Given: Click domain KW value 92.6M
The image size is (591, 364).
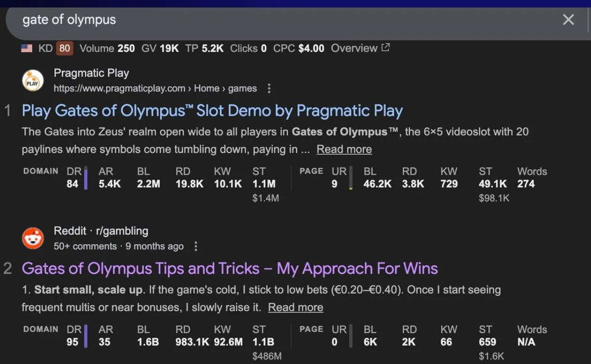Looking at the screenshot, I should tap(228, 342).
